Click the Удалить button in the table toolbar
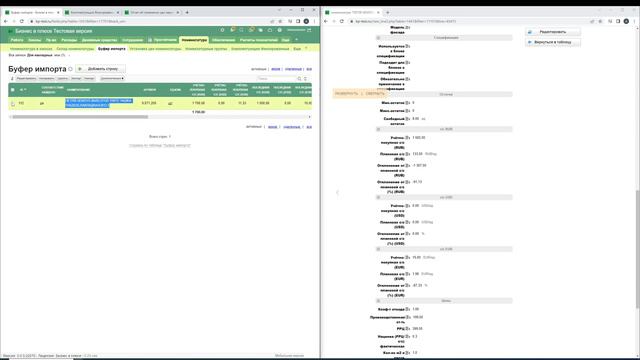The width and height of the screenshot is (640, 360). (62, 78)
